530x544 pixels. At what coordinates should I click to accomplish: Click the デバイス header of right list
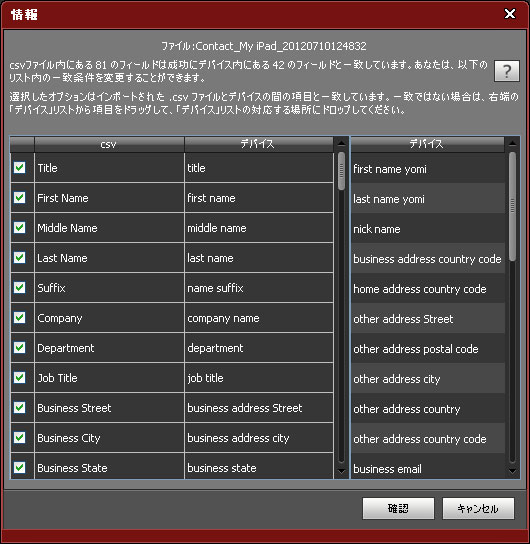(427, 144)
